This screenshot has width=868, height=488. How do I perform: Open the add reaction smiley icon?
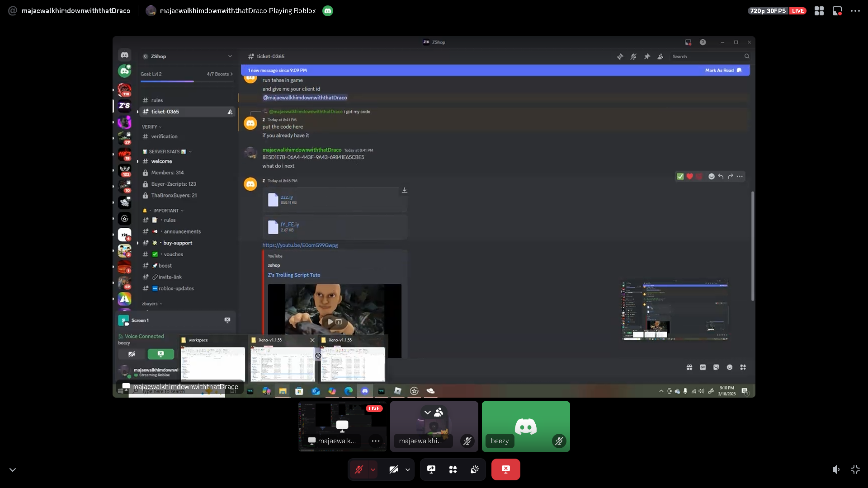(x=712, y=177)
